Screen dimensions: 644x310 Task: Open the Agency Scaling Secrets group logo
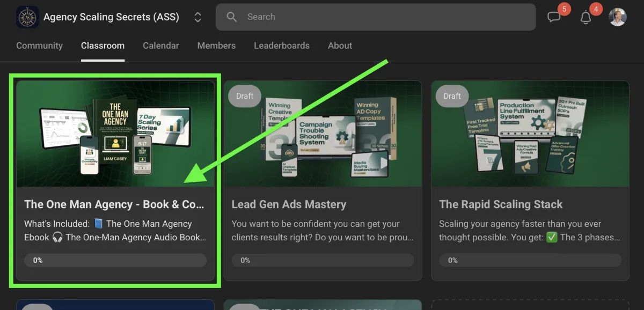[x=27, y=17]
